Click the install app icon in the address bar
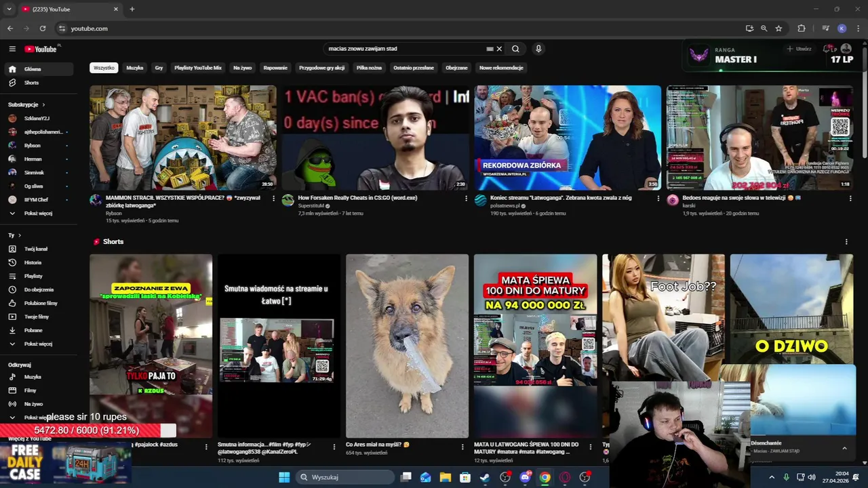 [749, 28]
